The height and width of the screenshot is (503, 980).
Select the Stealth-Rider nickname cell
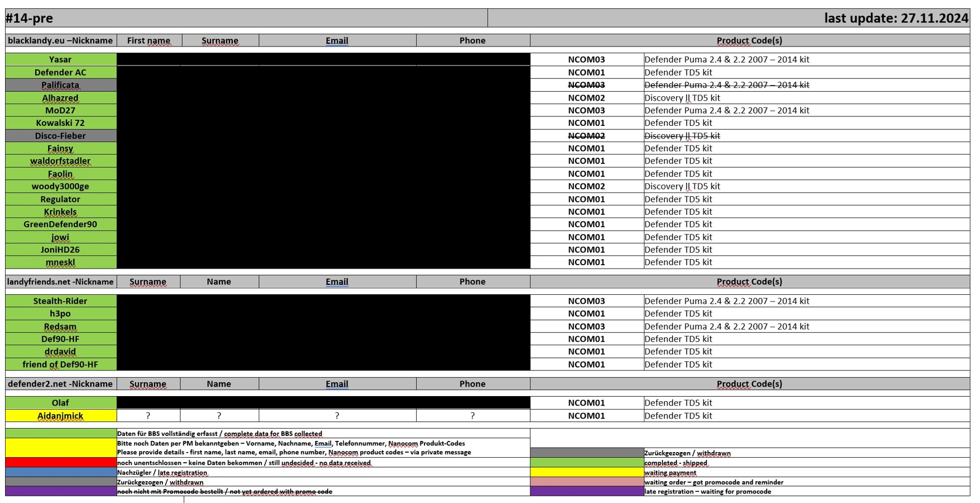(x=60, y=301)
